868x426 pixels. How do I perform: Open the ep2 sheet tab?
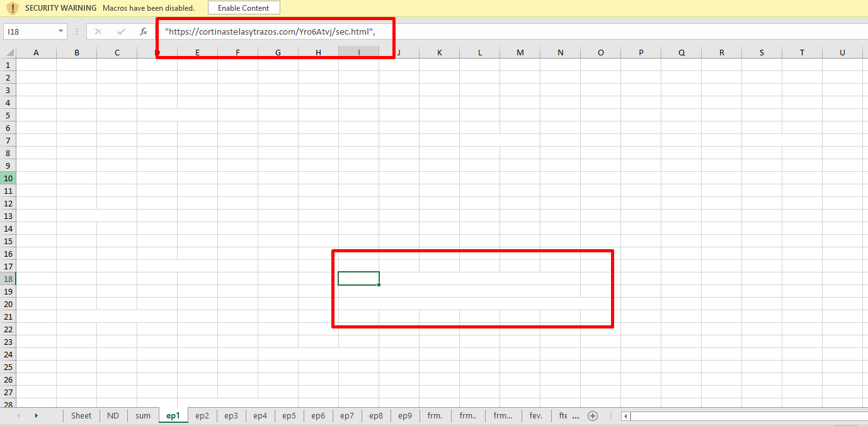tap(202, 416)
